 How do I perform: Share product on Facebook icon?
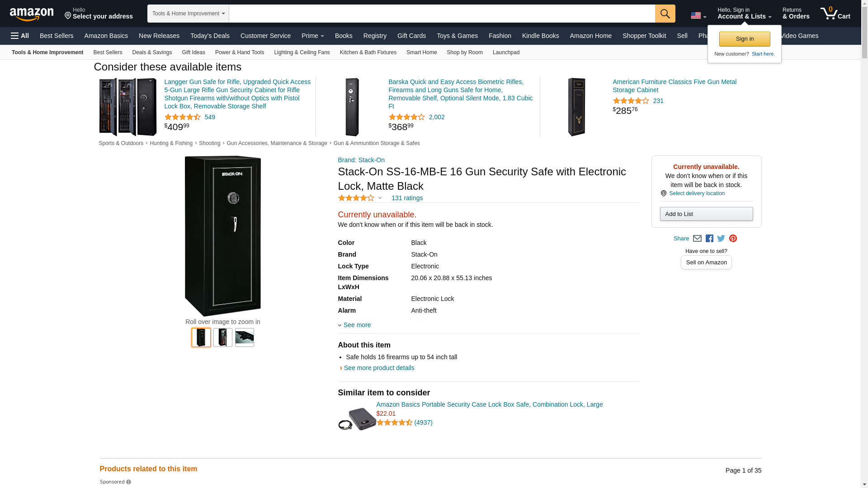point(709,239)
